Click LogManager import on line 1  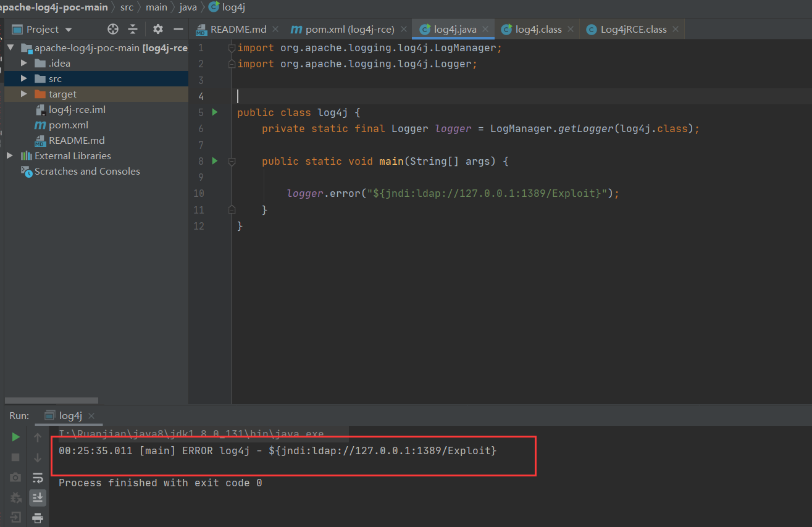[x=465, y=48]
